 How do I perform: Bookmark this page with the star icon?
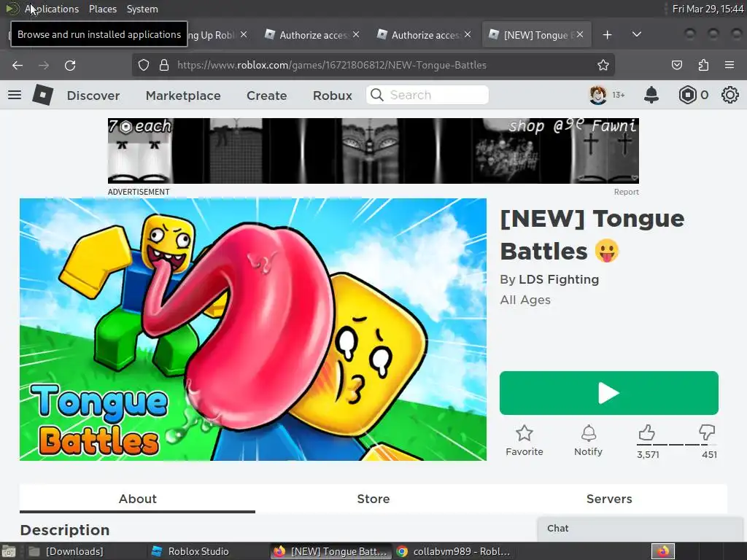point(603,65)
